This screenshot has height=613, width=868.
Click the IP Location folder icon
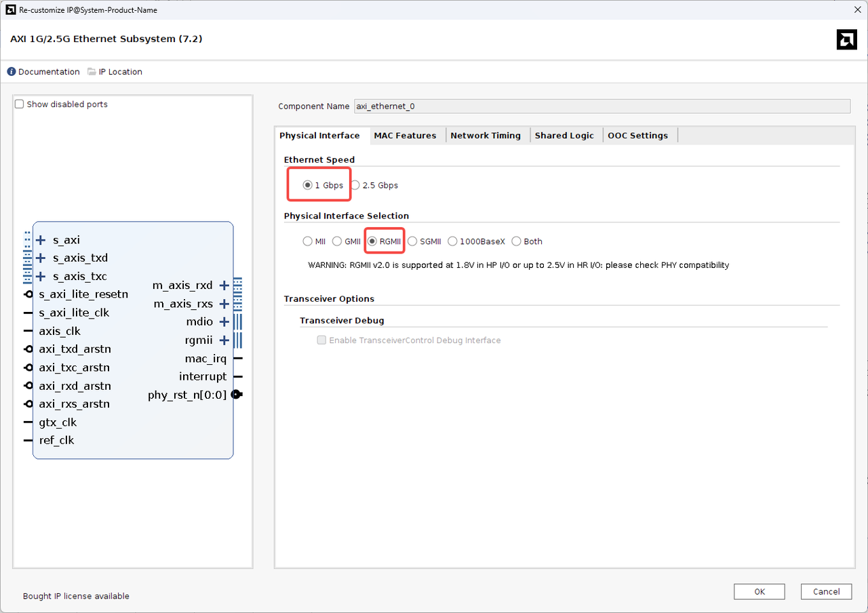point(93,72)
